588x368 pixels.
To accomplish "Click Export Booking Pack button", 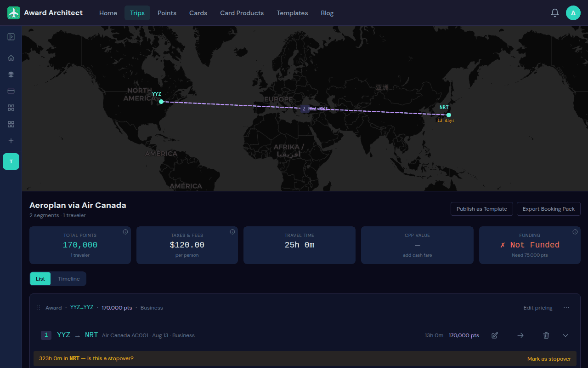I will [x=548, y=209].
